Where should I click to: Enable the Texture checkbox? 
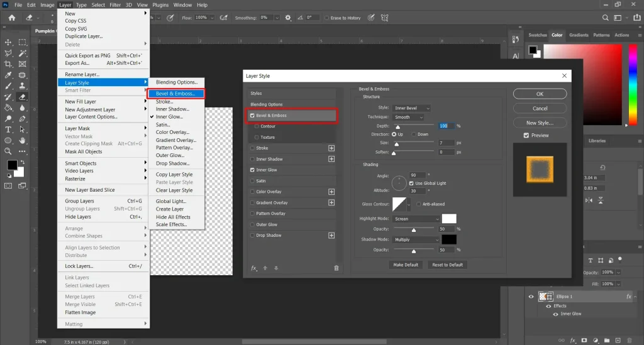(257, 138)
